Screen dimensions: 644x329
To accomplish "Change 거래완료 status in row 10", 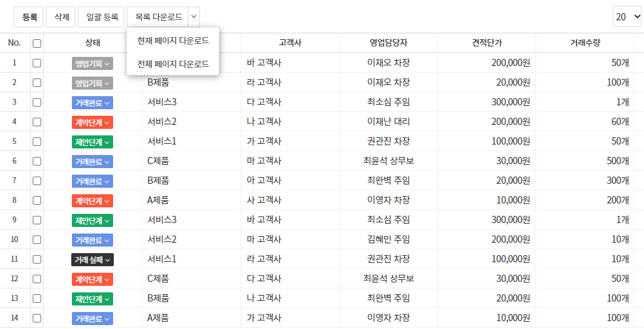I will tap(92, 240).
